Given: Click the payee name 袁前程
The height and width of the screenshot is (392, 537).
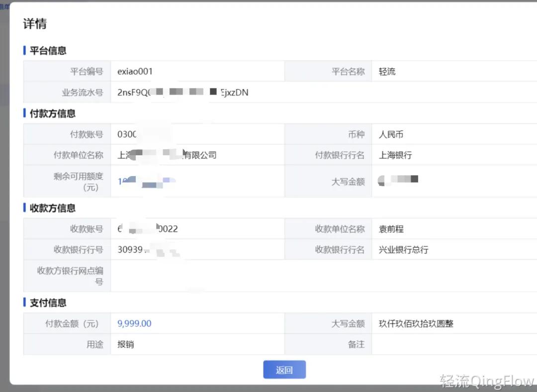Looking at the screenshot, I should [391, 229].
